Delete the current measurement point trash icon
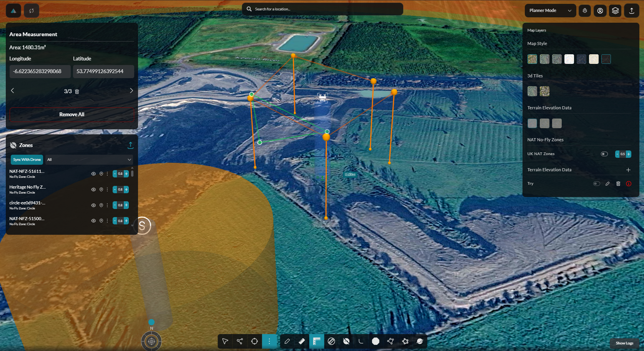 (x=77, y=92)
